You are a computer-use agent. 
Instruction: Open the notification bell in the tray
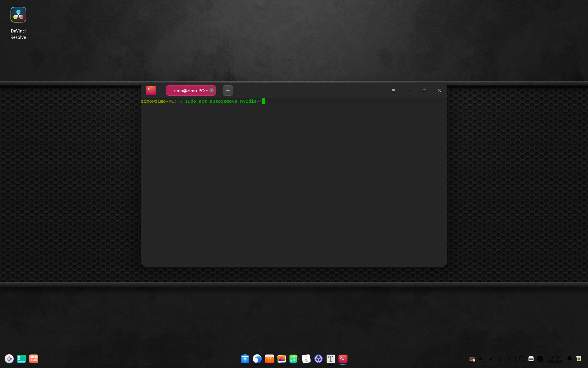pyautogui.click(x=570, y=359)
